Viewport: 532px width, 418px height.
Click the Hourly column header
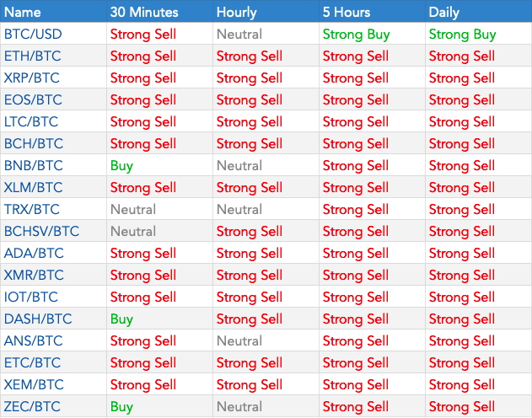237,12
